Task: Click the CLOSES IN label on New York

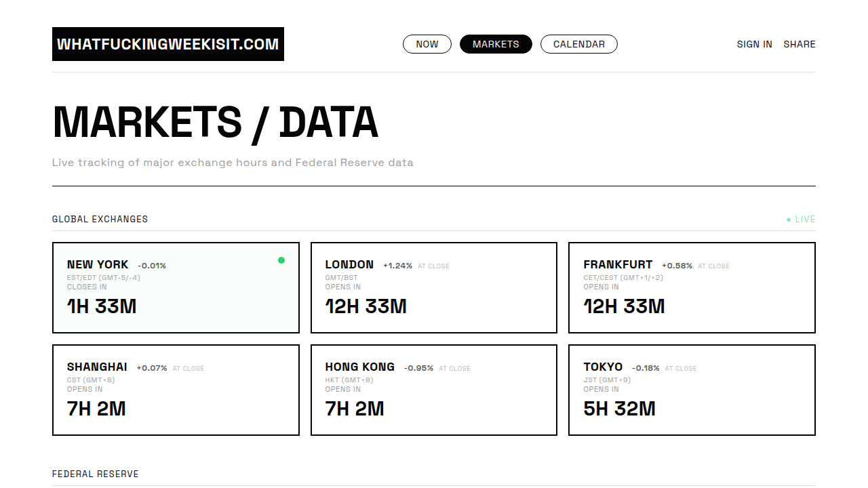Action: [x=87, y=287]
